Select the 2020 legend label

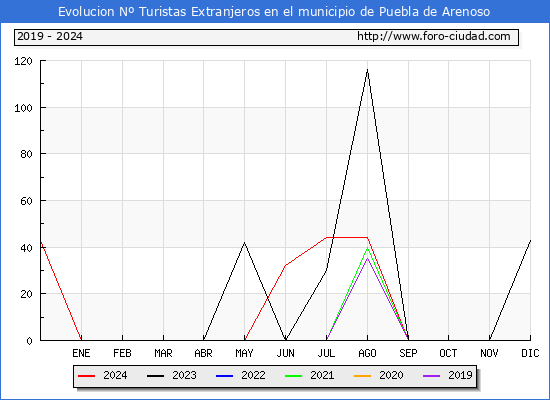391,375
